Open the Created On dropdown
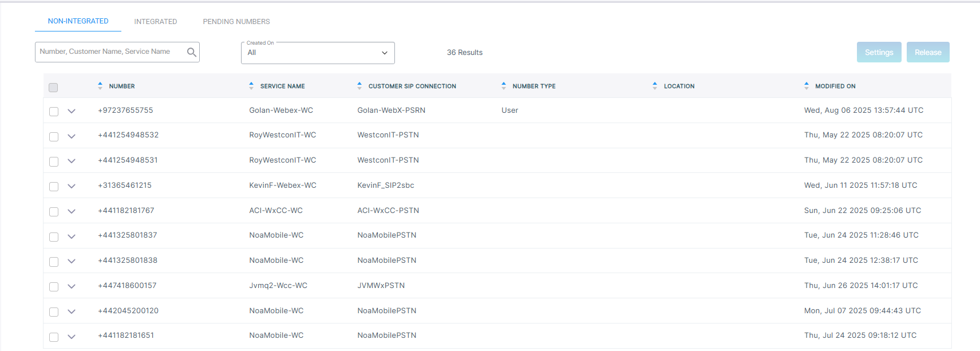This screenshot has width=980, height=351. click(318, 53)
